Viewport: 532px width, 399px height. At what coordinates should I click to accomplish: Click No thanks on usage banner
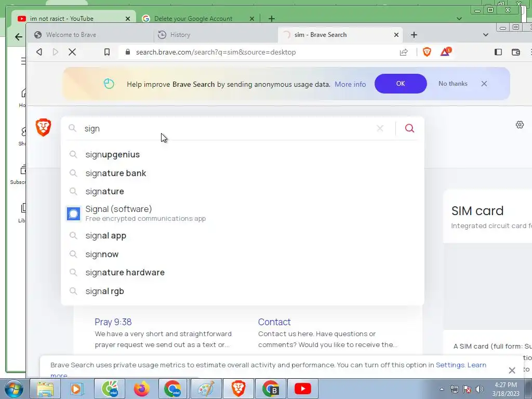[x=453, y=84]
